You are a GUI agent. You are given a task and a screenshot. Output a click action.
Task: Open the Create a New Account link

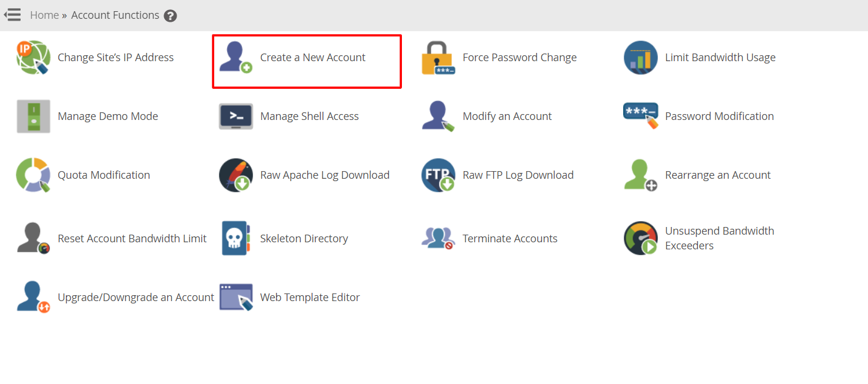coord(312,58)
